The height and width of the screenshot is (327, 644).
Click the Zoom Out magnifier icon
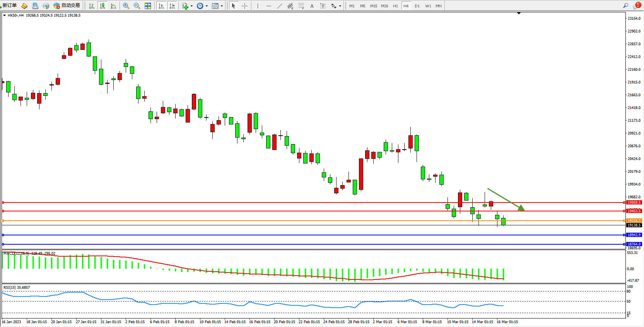pyautogui.click(x=137, y=6)
